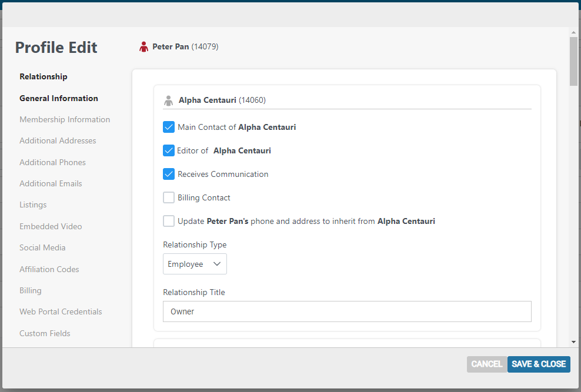Open the Custom Fields section

(x=45, y=333)
